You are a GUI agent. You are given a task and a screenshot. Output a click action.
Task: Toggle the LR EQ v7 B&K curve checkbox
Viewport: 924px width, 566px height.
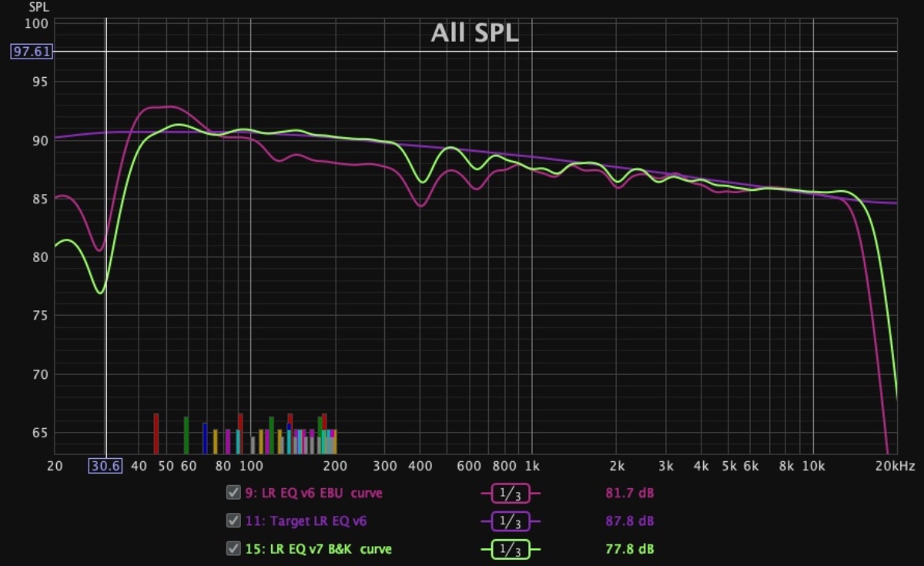point(233,548)
